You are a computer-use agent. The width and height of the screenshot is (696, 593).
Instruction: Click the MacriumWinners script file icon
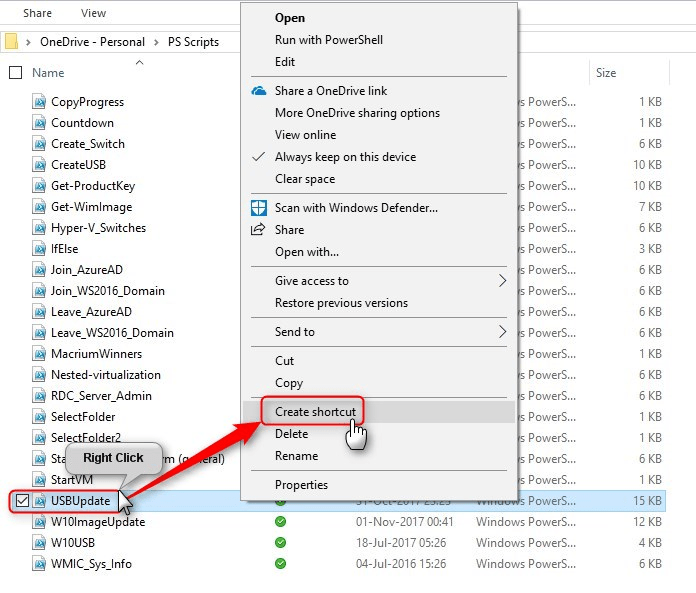click(x=39, y=354)
